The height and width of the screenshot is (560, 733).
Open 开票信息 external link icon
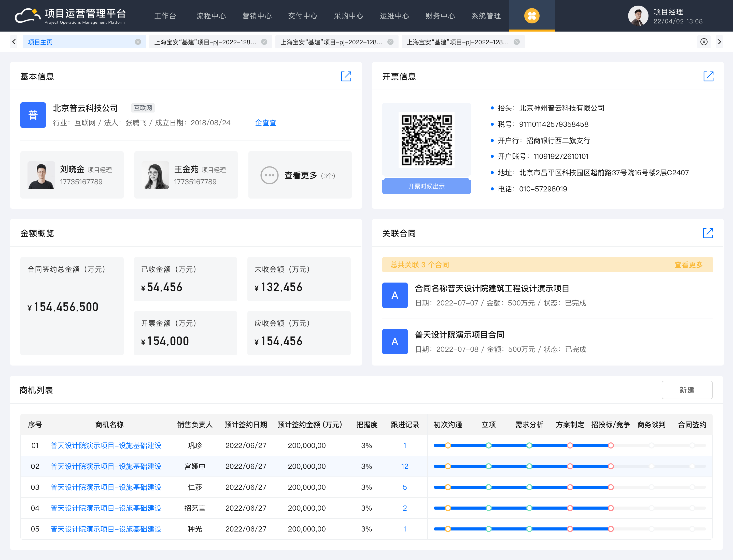coord(709,76)
